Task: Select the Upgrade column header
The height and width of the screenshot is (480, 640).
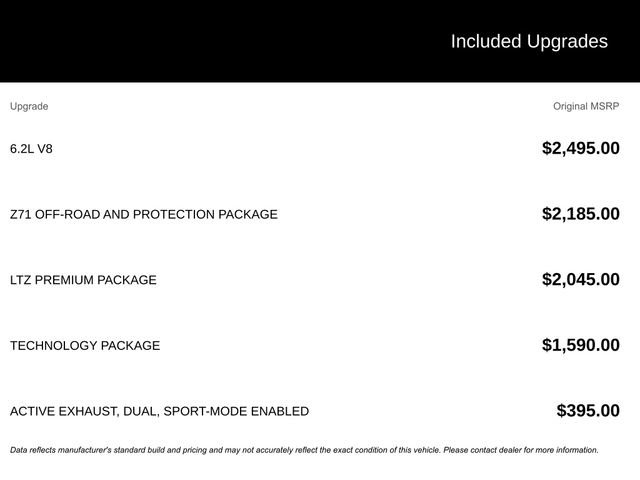Action: tap(29, 106)
